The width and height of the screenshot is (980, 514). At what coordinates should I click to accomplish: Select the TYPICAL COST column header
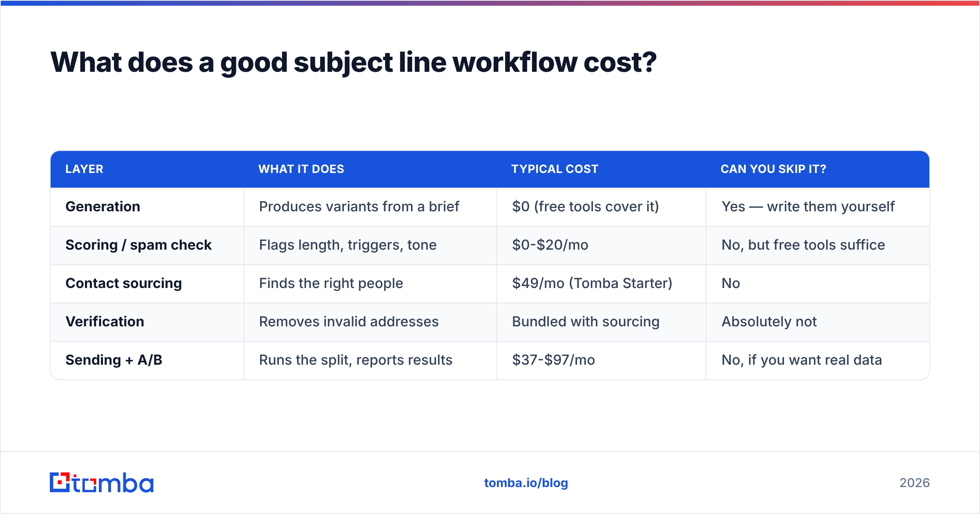[x=555, y=169]
